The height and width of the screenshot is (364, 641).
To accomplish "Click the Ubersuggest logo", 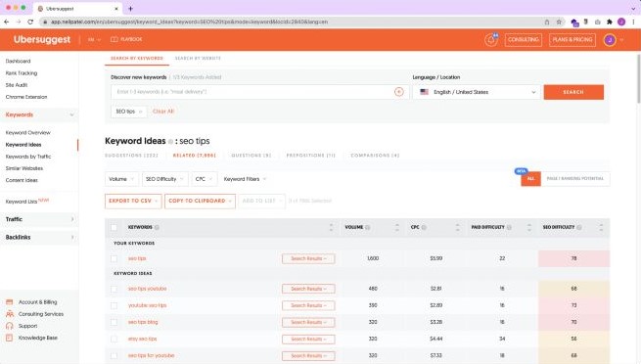I will 42,39.
